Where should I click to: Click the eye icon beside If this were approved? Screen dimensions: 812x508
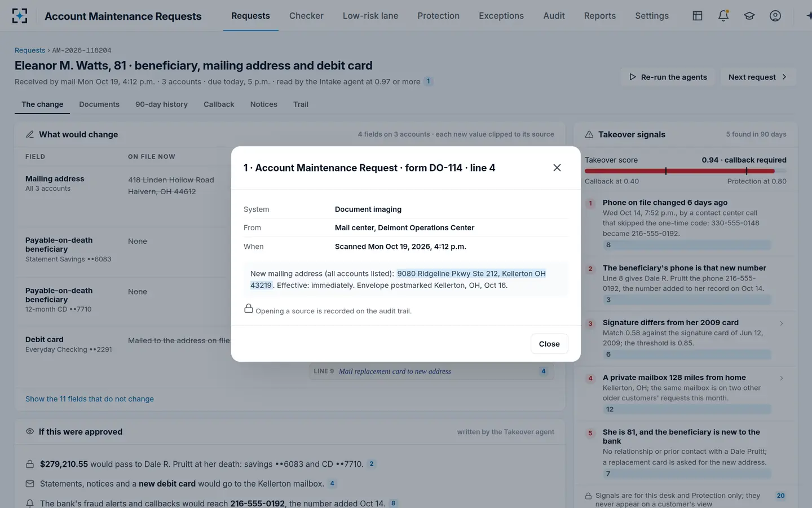click(30, 432)
